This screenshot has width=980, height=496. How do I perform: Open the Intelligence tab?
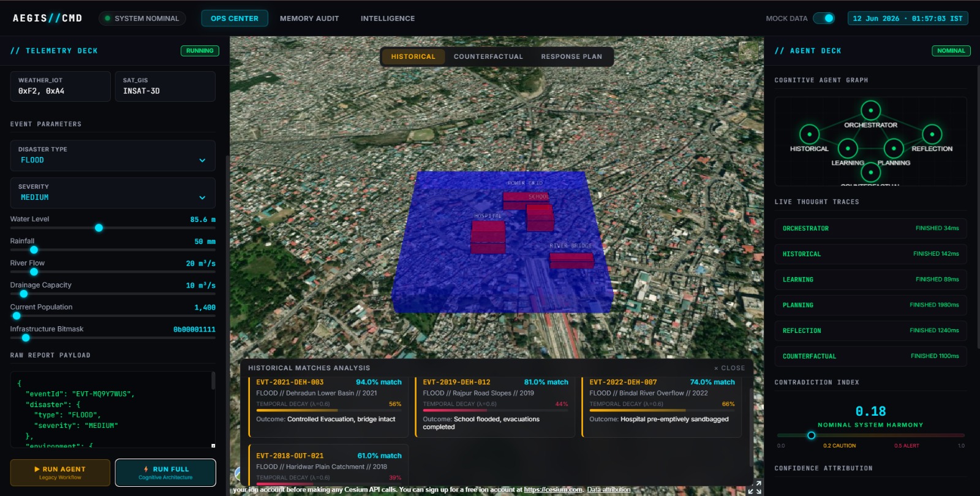click(388, 18)
